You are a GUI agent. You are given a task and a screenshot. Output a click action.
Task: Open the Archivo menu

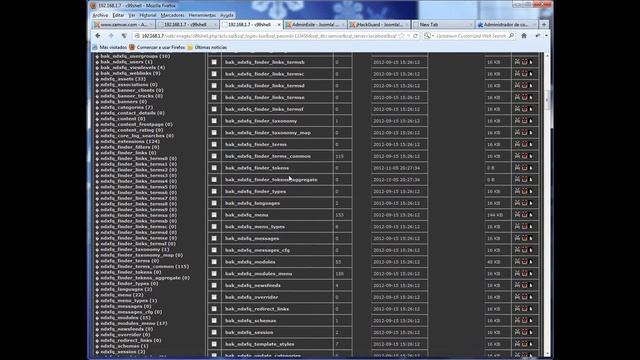tap(100, 15)
